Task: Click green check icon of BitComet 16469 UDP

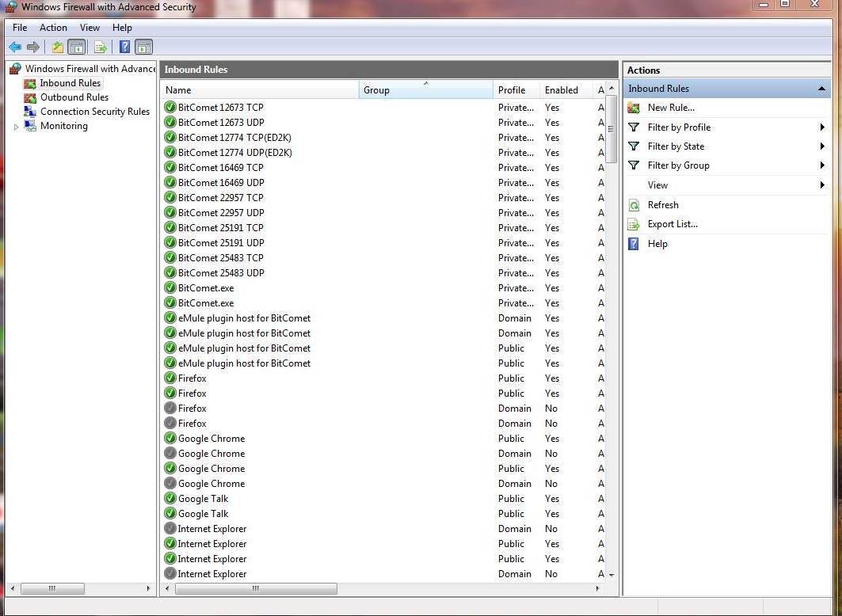Action: pos(170,182)
